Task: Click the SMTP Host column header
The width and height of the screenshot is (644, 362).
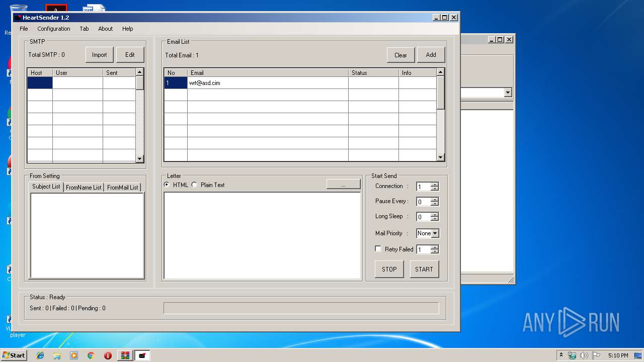Action: [x=40, y=73]
